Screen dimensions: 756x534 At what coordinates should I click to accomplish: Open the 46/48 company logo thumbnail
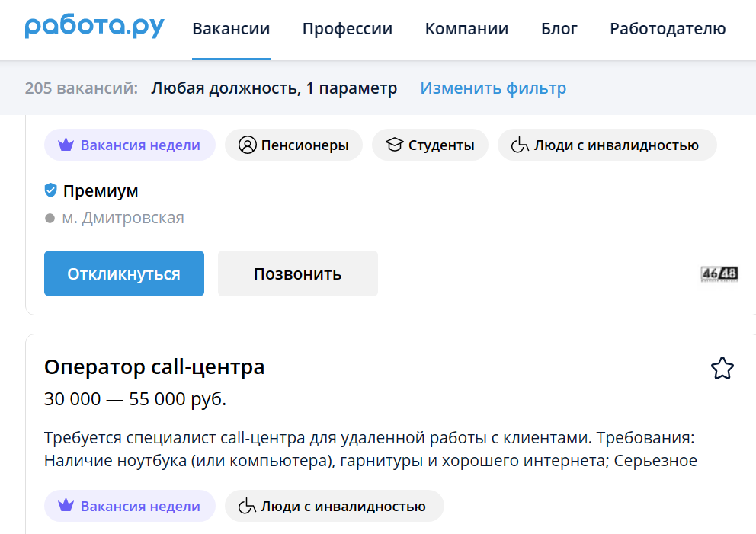(x=719, y=273)
